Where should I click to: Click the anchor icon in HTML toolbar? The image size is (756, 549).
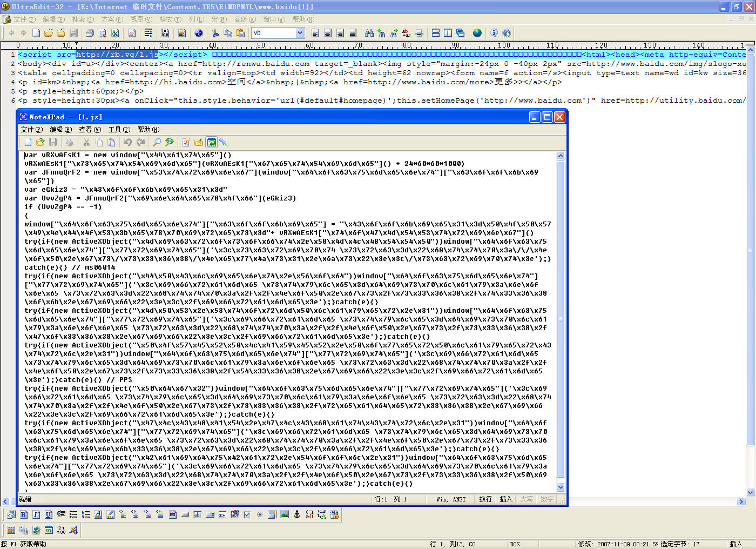pos(296,514)
